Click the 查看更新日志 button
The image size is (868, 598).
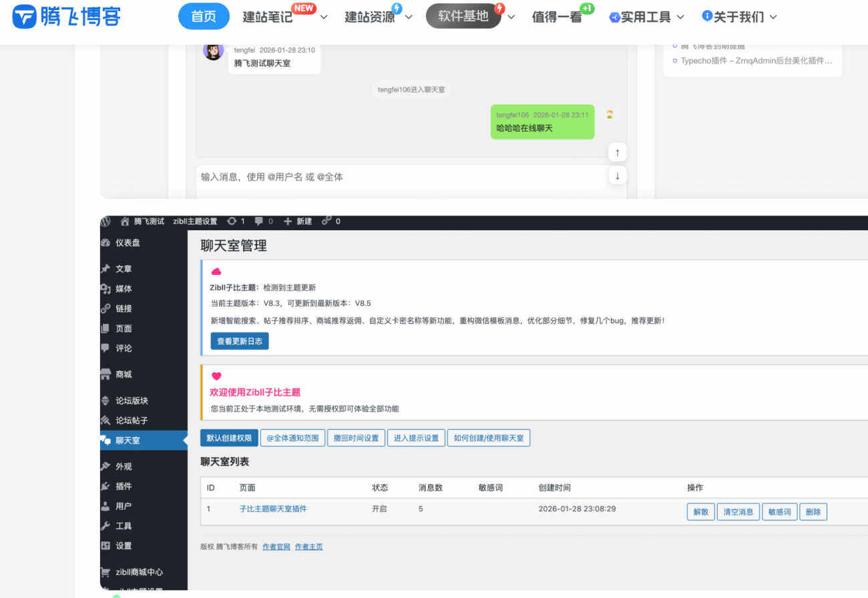click(x=240, y=341)
